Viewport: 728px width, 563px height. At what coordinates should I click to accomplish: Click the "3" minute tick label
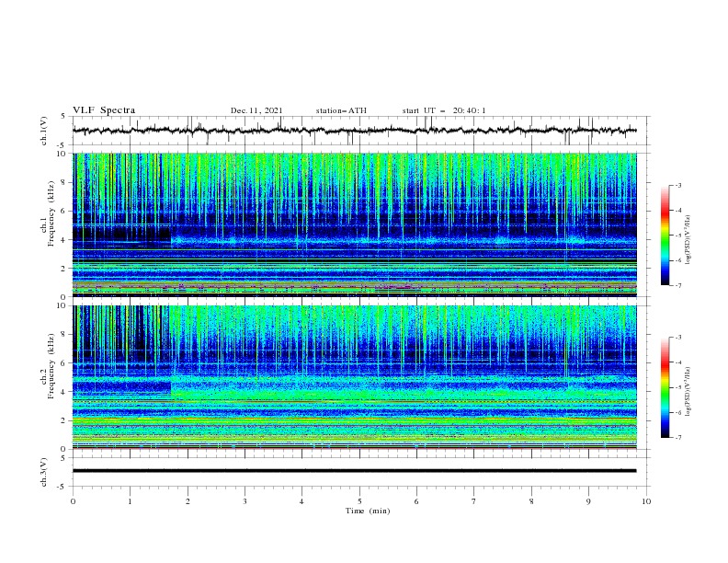245,501
